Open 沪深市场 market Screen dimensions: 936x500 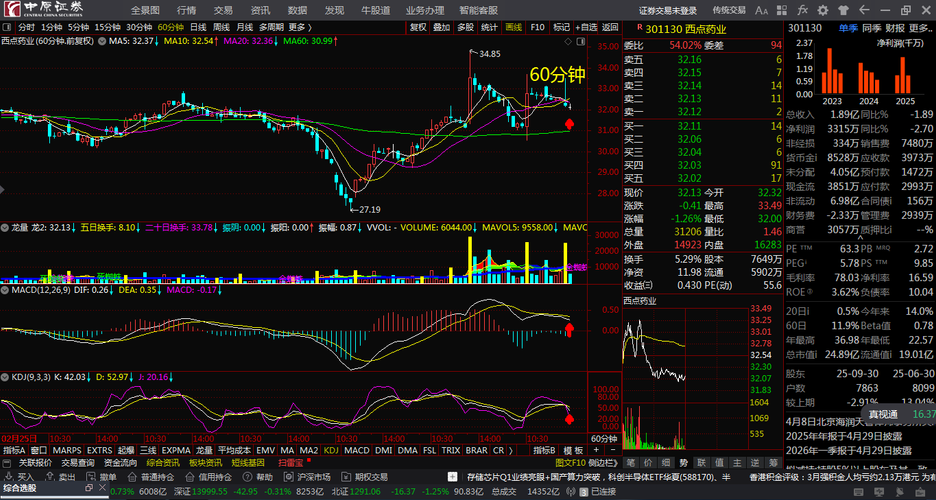click(x=307, y=477)
